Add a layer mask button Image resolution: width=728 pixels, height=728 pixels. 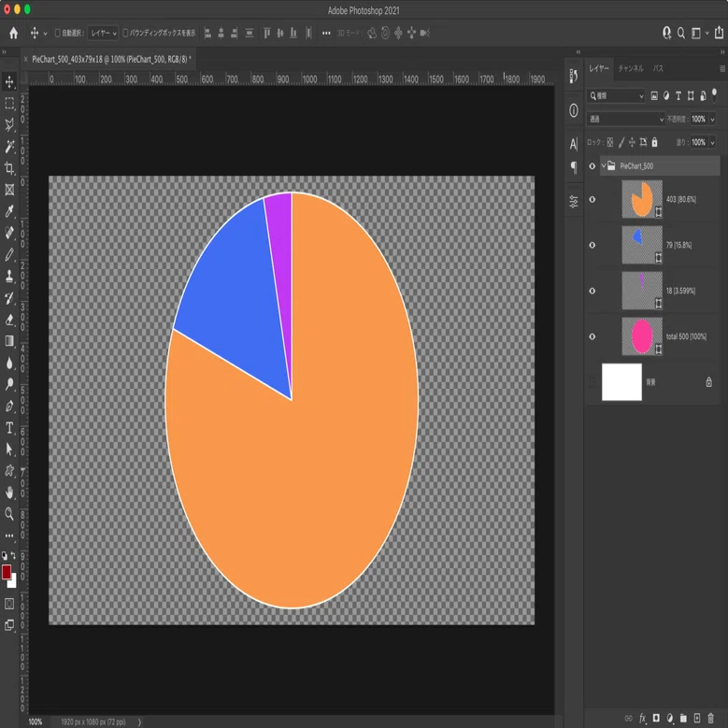pos(656,719)
